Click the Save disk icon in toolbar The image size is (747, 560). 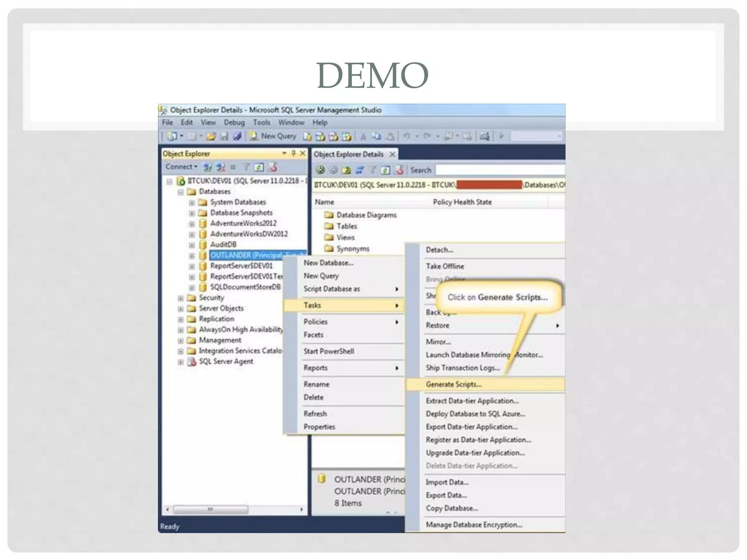click(224, 136)
